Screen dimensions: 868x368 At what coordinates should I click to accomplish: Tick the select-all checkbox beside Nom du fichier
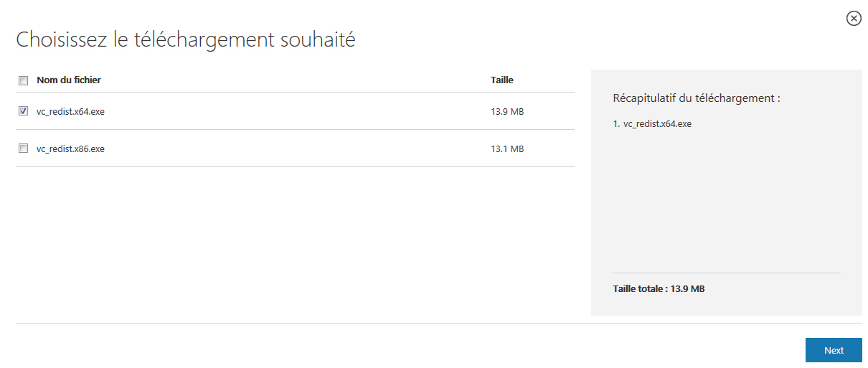tap(23, 80)
